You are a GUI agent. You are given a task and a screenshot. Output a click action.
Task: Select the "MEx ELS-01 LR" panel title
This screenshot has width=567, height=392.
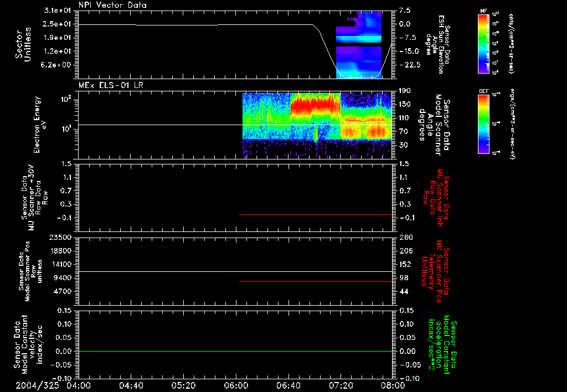pyautogui.click(x=111, y=85)
